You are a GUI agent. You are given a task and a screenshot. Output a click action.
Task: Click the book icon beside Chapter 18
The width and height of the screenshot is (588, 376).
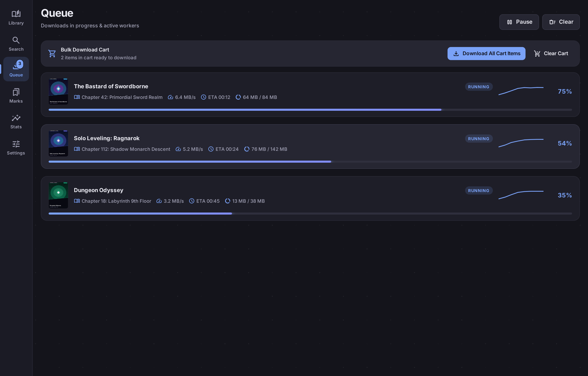77,201
